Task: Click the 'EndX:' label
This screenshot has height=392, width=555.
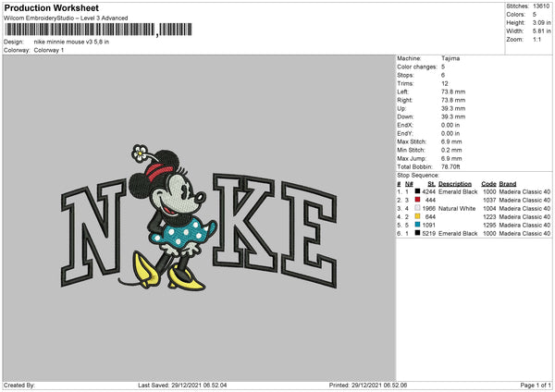Action: point(405,125)
